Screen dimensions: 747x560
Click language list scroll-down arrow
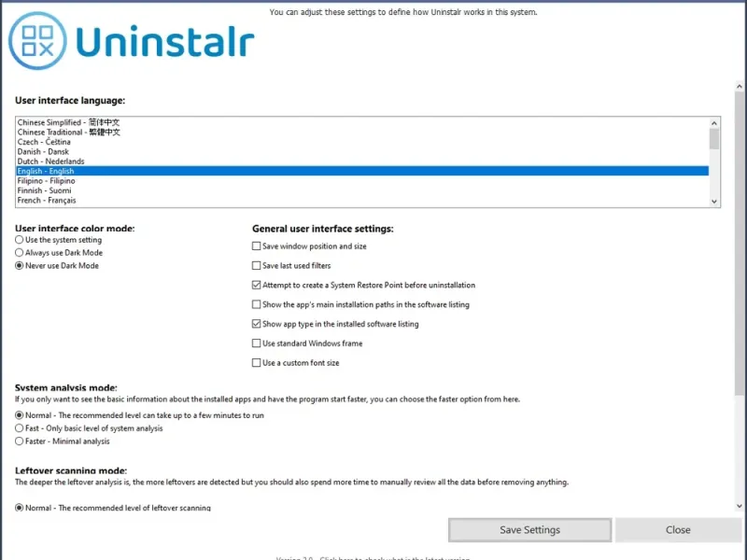coord(714,202)
